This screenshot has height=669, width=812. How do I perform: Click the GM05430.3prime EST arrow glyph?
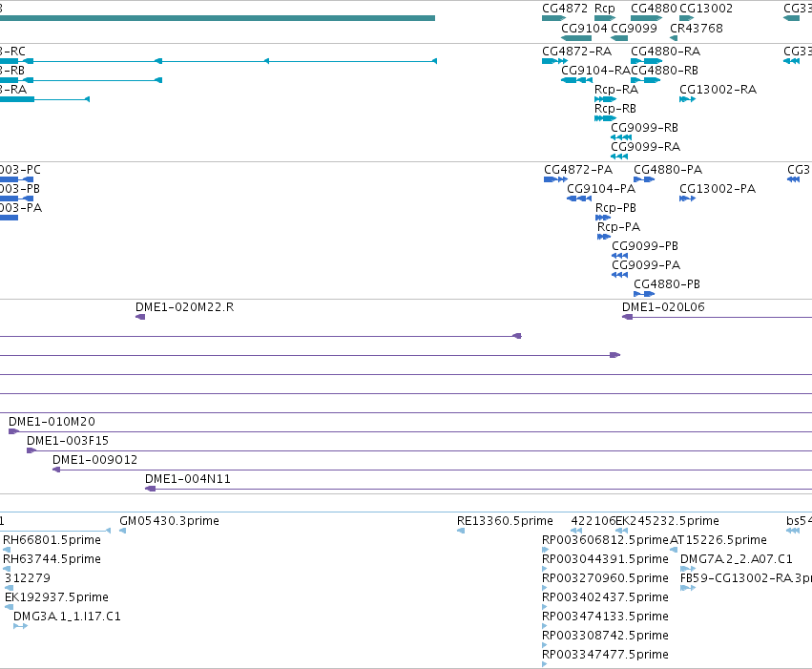123,531
